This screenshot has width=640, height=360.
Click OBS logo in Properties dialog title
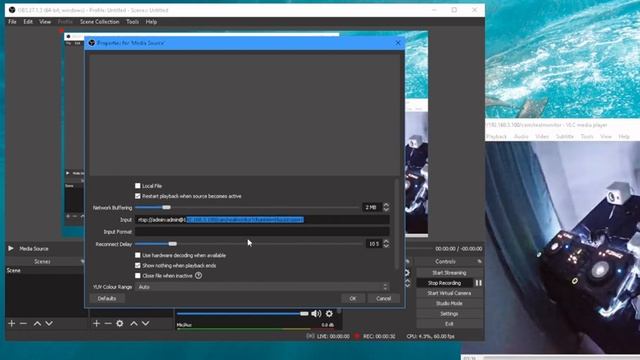tap(92, 43)
